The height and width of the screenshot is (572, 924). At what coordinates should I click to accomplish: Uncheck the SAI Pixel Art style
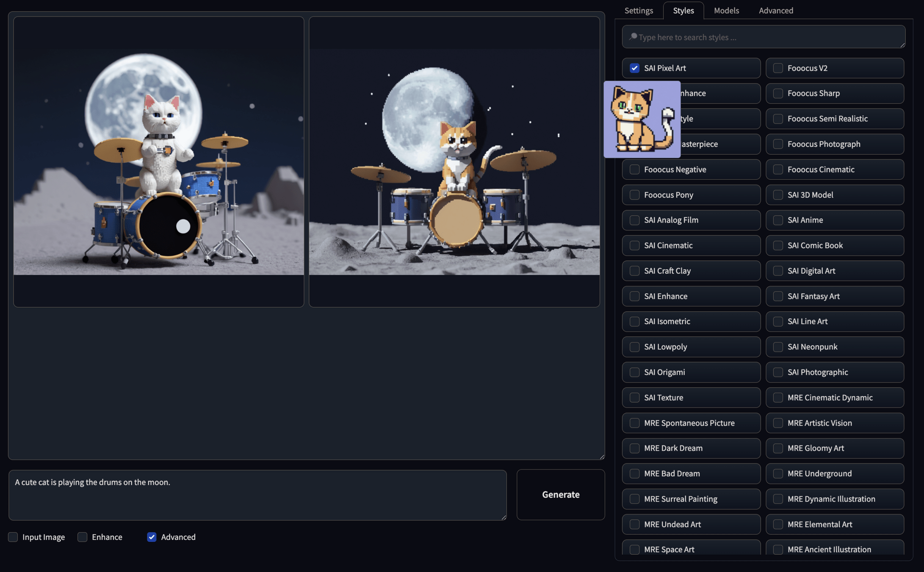[634, 68]
